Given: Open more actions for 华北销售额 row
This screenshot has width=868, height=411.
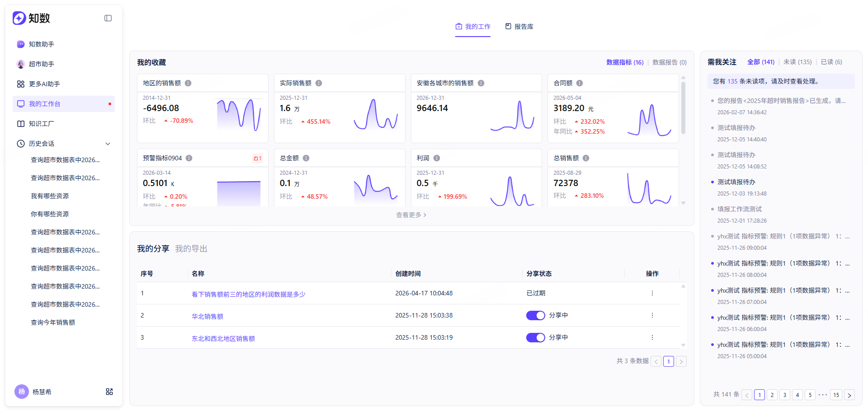Looking at the screenshot, I should tap(652, 315).
